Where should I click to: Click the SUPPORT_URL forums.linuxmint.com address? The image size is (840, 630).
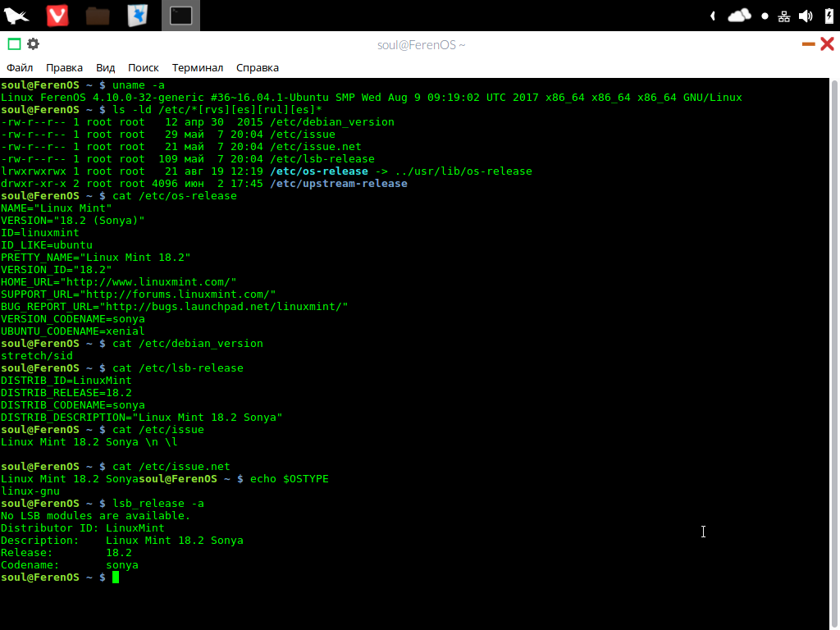178,294
